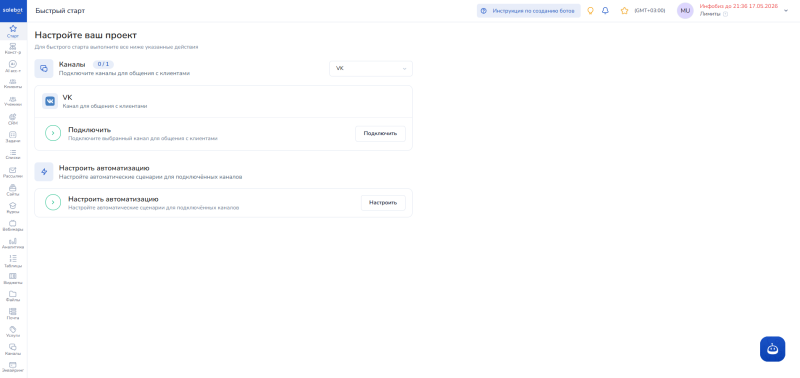Viewport: 800px width, 378px height.
Task: Open the Курсы sidebar section
Action: pyautogui.click(x=13, y=208)
